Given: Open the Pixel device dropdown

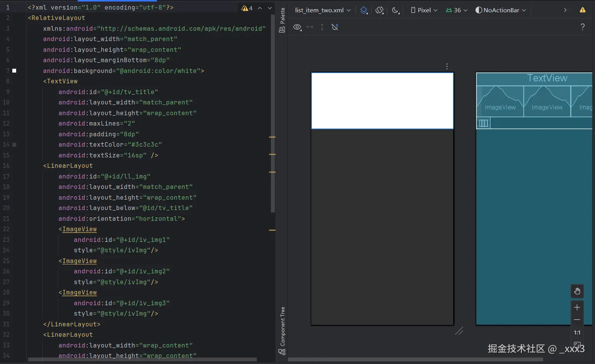Looking at the screenshot, I should [424, 10].
